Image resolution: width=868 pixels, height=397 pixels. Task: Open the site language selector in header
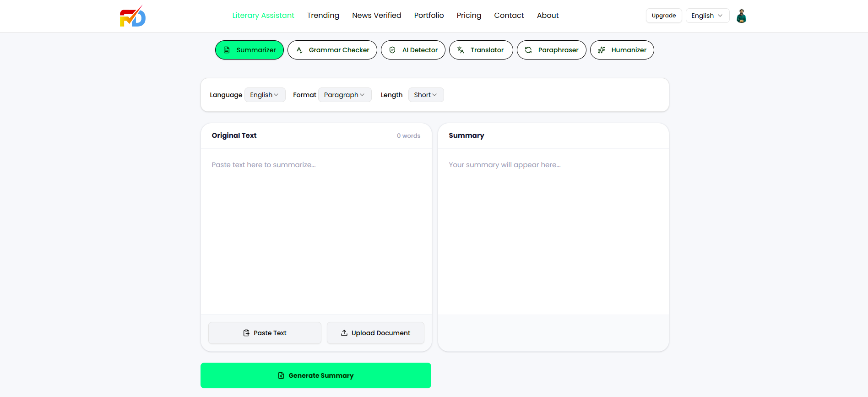click(707, 16)
